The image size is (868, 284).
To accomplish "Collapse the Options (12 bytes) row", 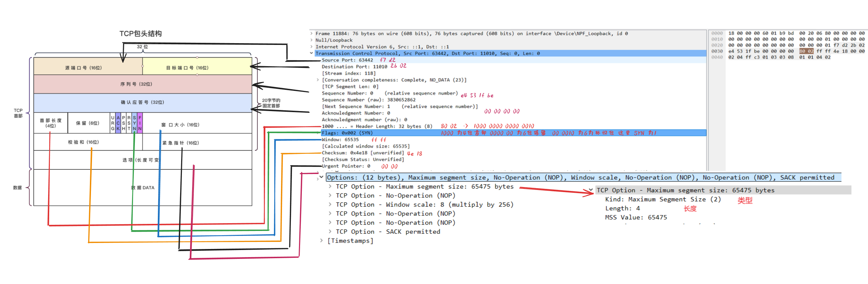I will [x=321, y=177].
